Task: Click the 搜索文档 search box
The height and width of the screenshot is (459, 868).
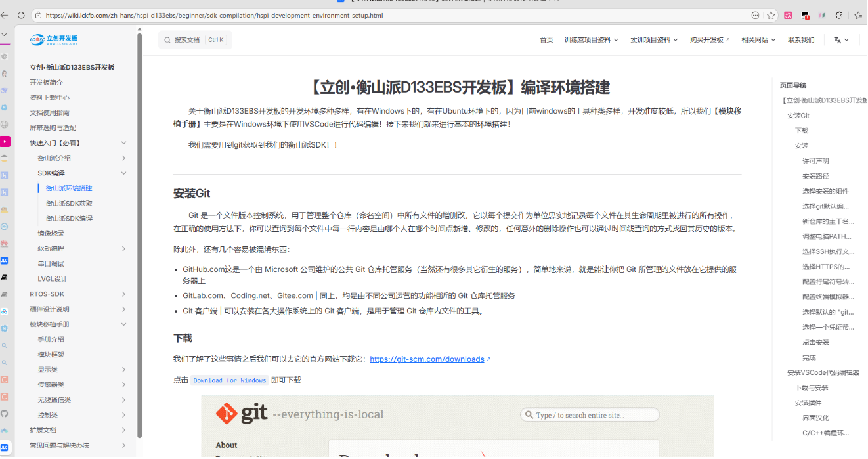Action: pos(195,40)
